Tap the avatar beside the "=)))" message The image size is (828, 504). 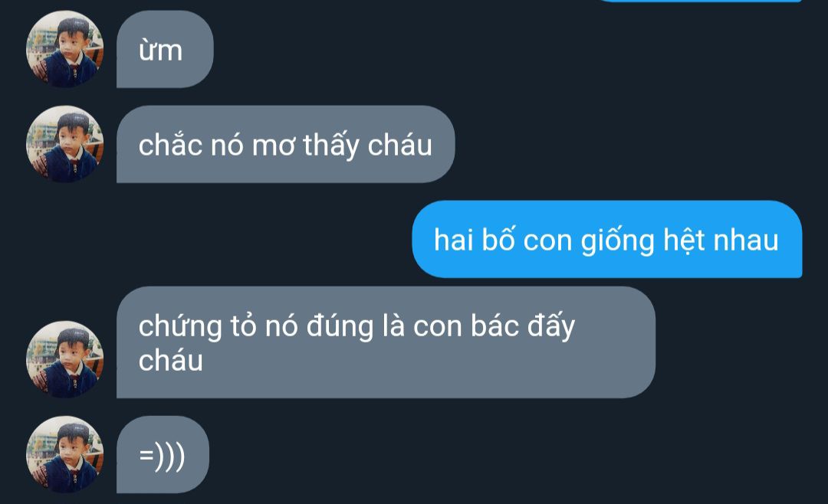pos(64,454)
